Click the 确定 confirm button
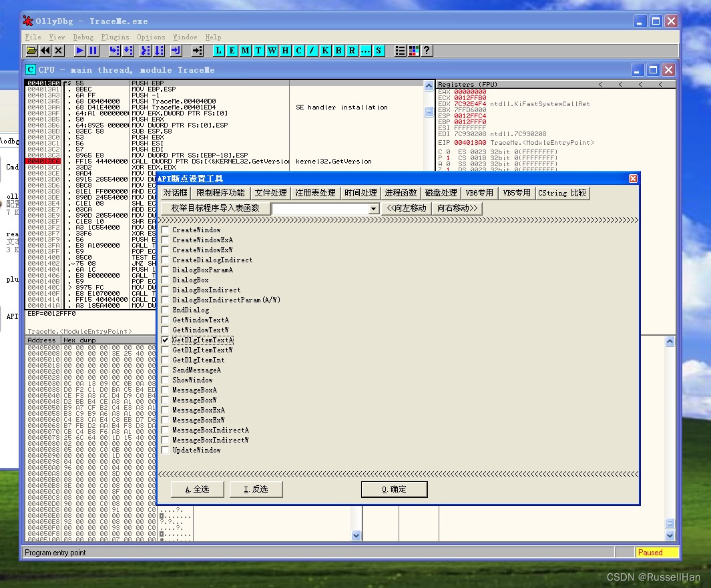 tap(394, 490)
